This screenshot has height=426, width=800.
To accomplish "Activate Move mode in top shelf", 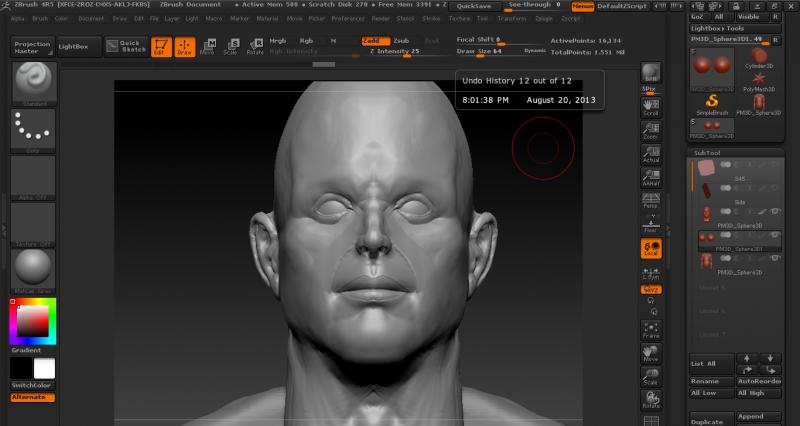I will pyautogui.click(x=207, y=46).
